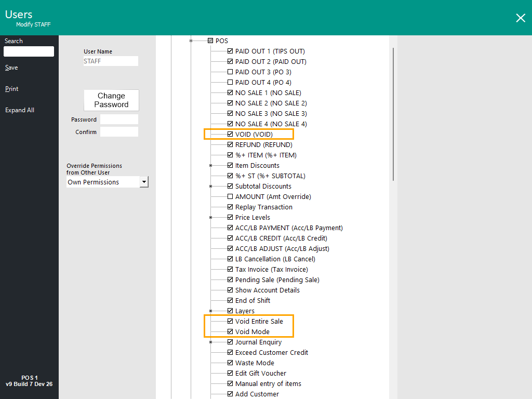Toggle NO SALE 3 checkbox
Image resolution: width=532 pixels, height=399 pixels.
coord(230,113)
